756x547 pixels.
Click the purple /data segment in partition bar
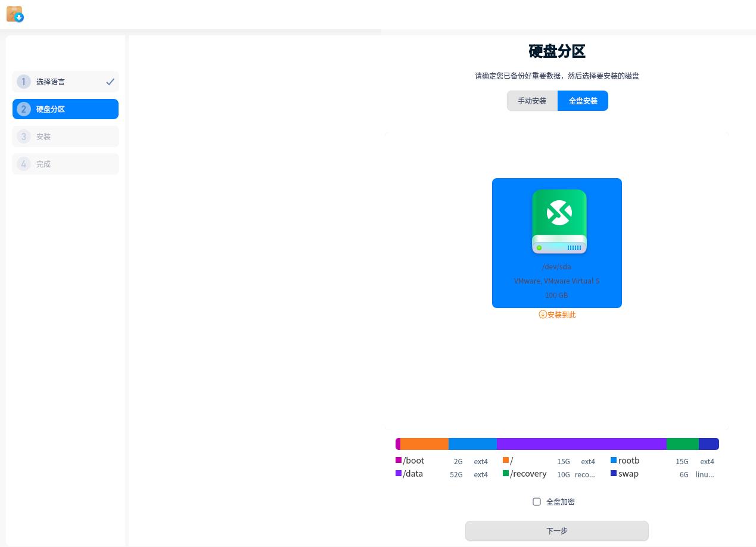click(x=581, y=444)
